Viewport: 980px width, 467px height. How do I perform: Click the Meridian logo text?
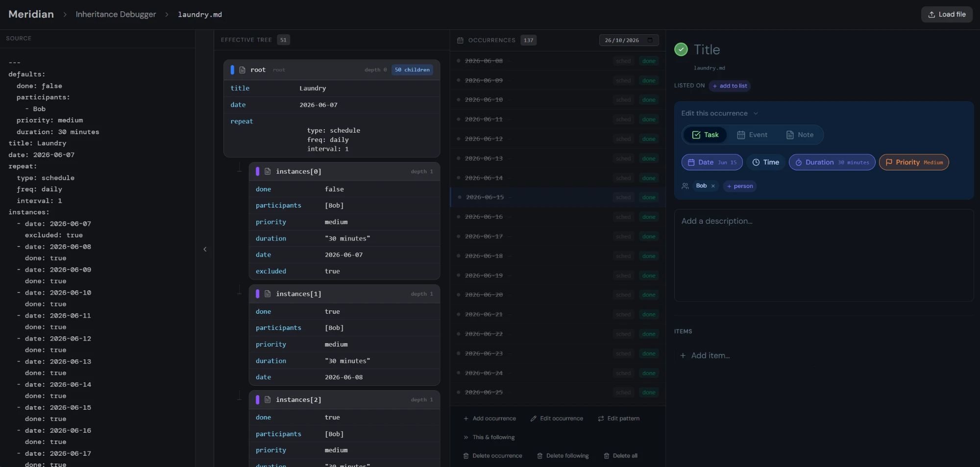pos(31,14)
